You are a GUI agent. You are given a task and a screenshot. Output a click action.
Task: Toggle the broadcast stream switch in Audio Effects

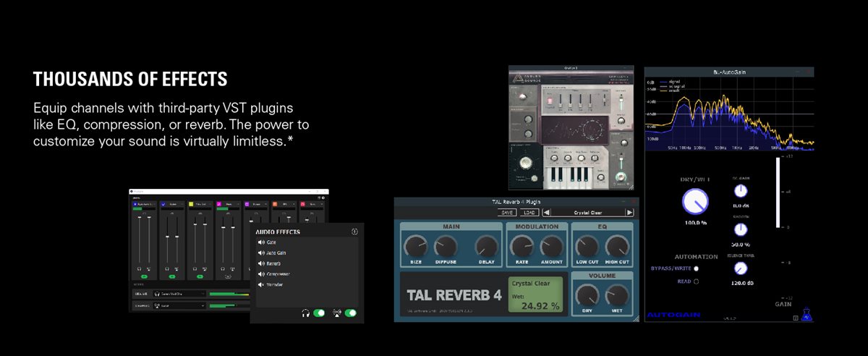point(351,313)
